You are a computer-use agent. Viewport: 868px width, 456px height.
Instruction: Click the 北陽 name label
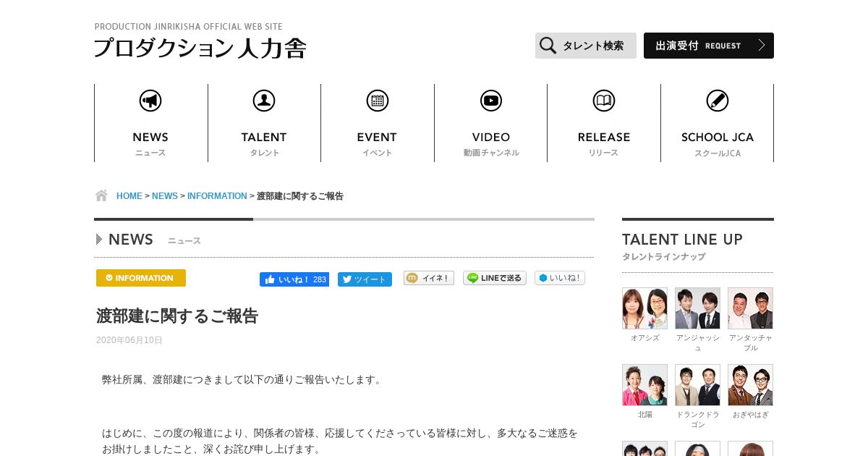[644, 415]
